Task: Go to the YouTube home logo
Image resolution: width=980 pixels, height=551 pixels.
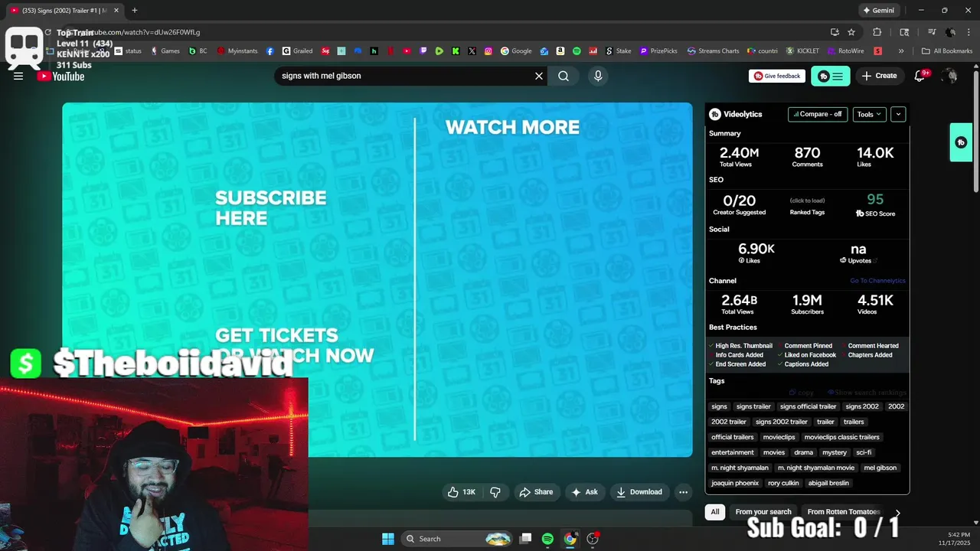Action: click(x=61, y=76)
